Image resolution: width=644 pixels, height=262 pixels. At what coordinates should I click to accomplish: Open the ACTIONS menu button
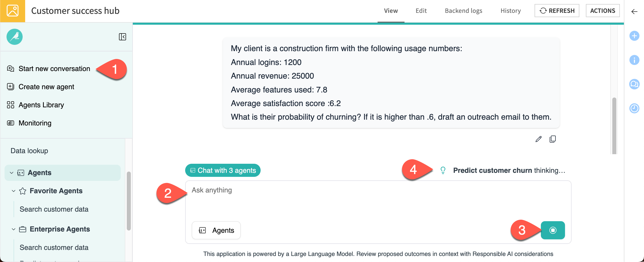coord(602,11)
